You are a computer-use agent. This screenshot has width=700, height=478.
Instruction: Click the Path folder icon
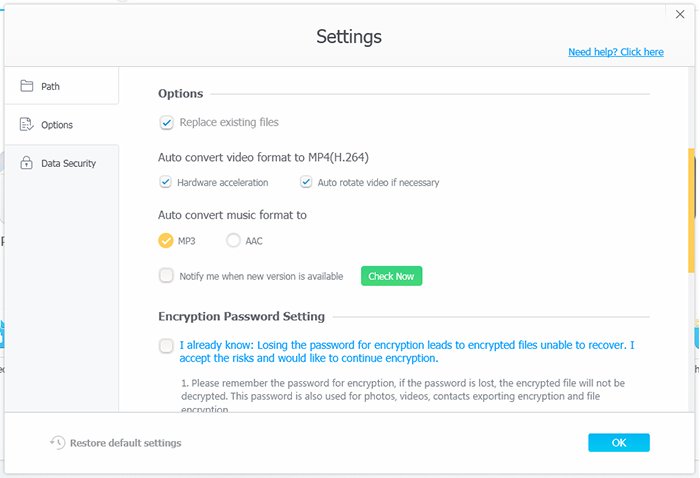pos(27,86)
